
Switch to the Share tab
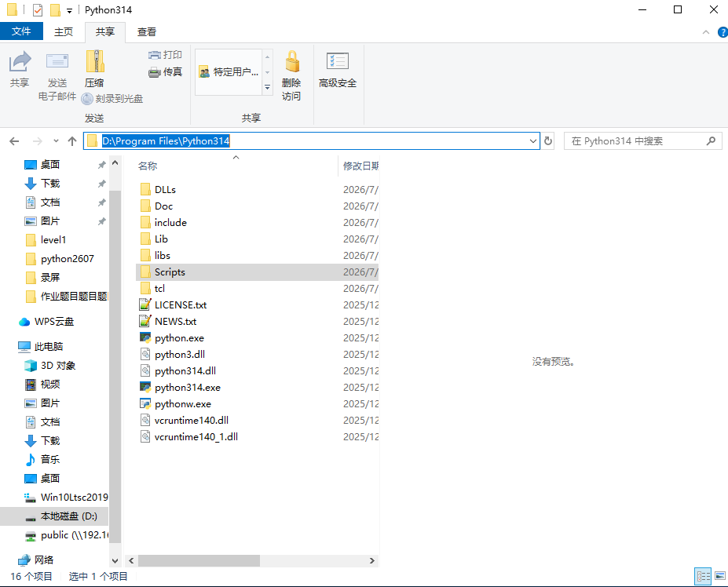[105, 31]
